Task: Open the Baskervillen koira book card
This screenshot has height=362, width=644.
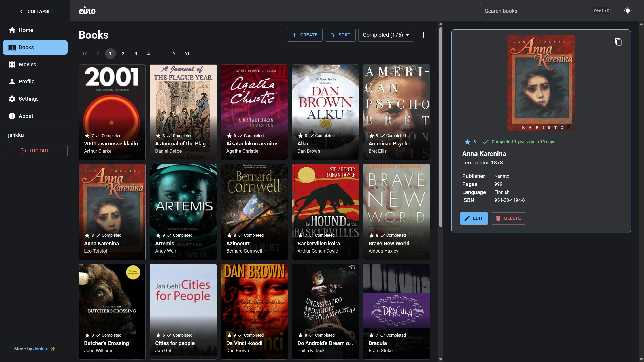Action: [x=325, y=212]
